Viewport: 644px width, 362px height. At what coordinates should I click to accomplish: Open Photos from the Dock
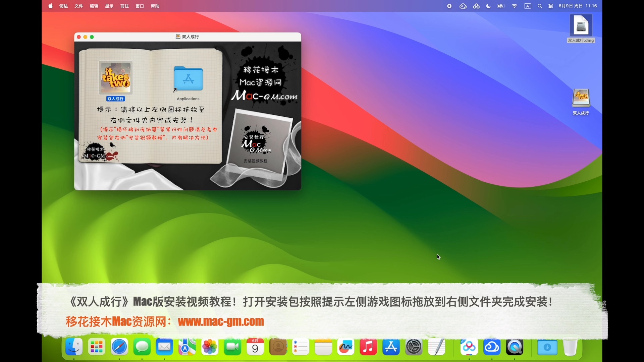pos(210,347)
